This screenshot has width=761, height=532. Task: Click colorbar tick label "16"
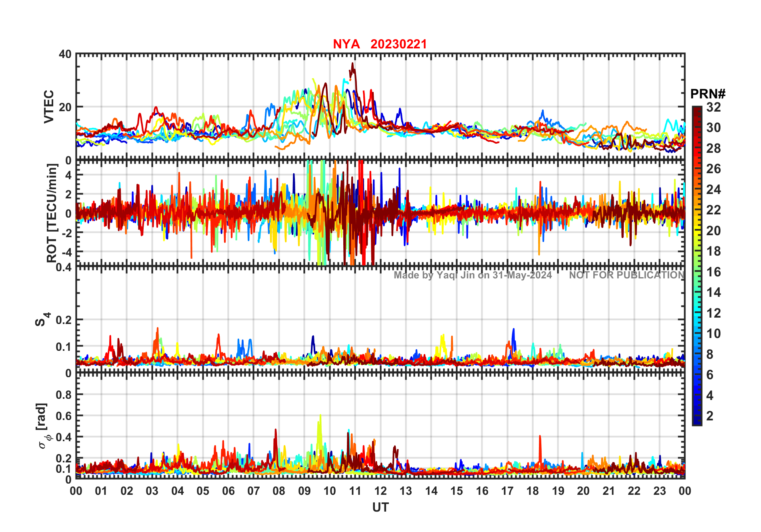[713, 272]
